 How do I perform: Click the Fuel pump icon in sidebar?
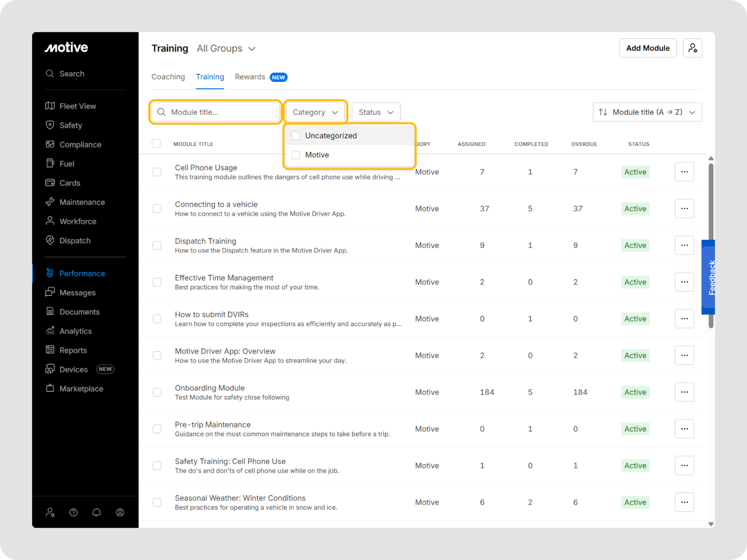click(x=50, y=163)
